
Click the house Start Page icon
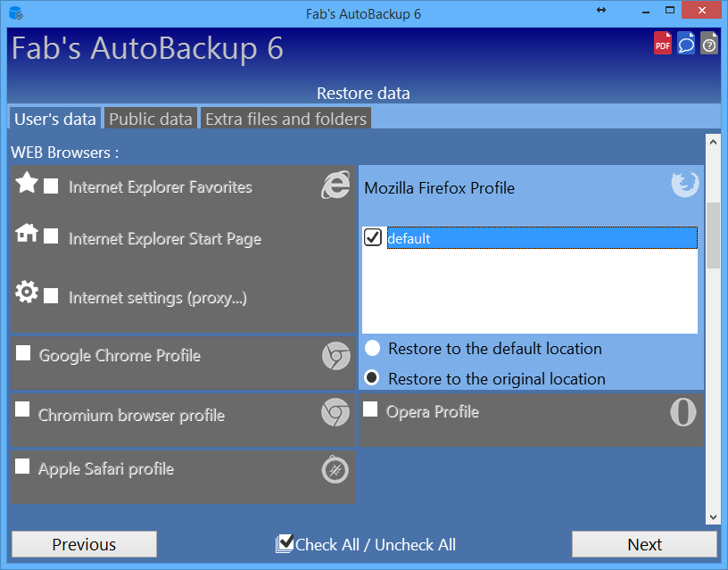pyautogui.click(x=27, y=232)
